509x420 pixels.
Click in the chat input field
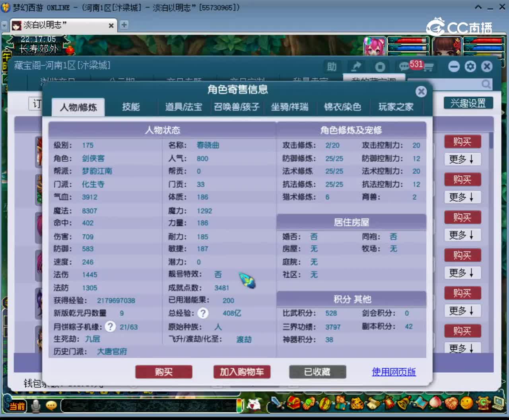click(x=149, y=406)
